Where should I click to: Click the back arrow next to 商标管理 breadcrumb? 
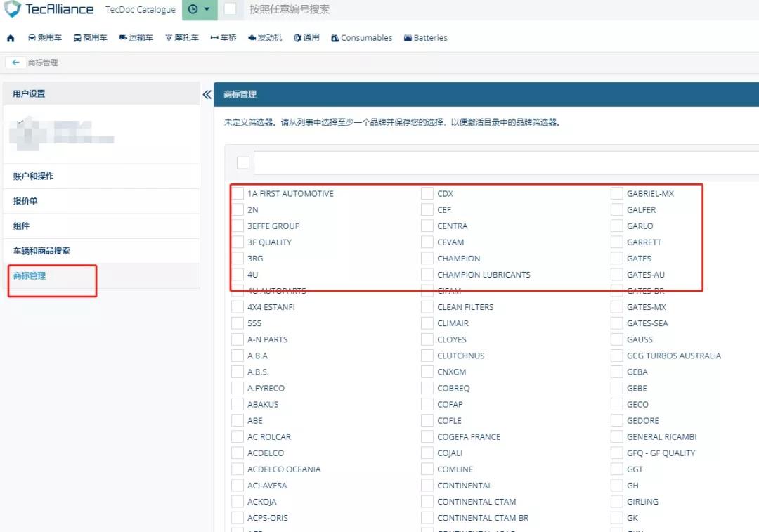[15, 62]
